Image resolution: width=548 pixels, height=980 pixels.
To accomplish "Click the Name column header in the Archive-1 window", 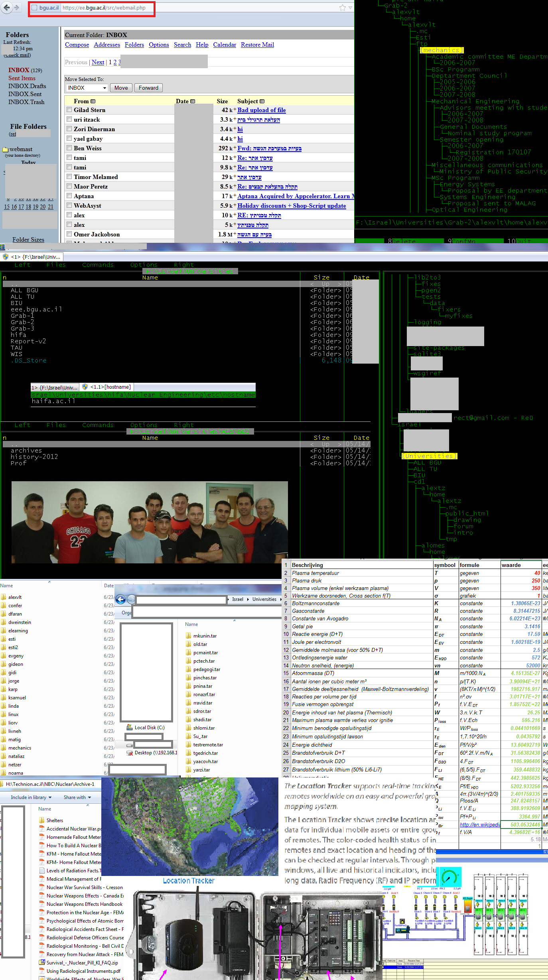I will (x=45, y=809).
